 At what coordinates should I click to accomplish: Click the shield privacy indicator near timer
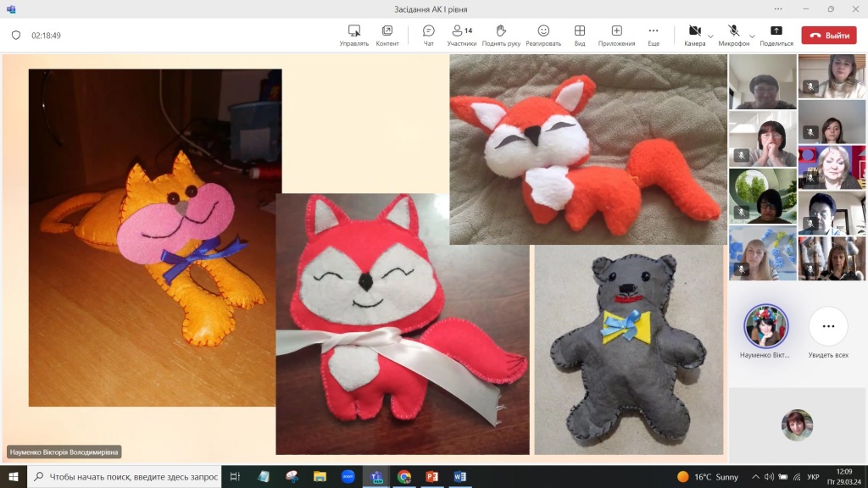point(16,36)
